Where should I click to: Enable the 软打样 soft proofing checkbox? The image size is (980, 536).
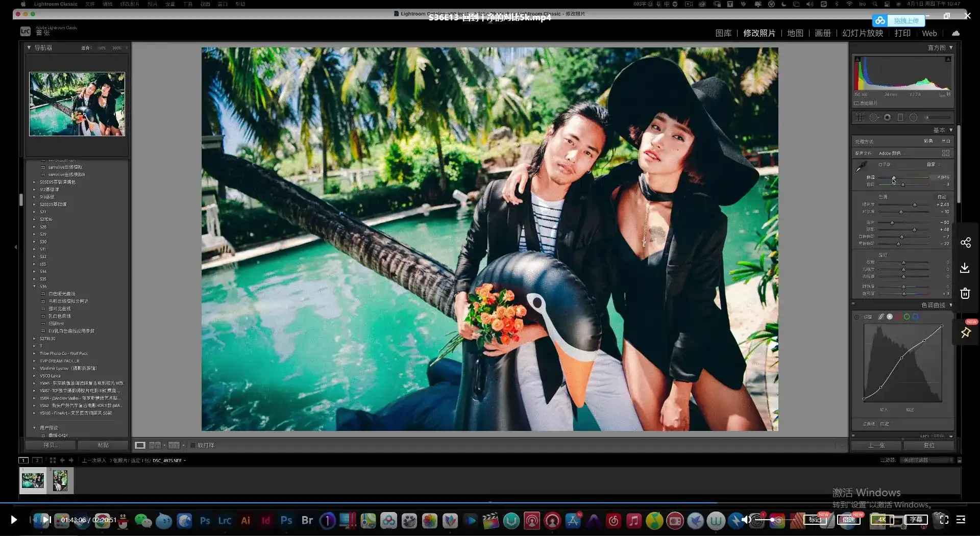pos(193,446)
